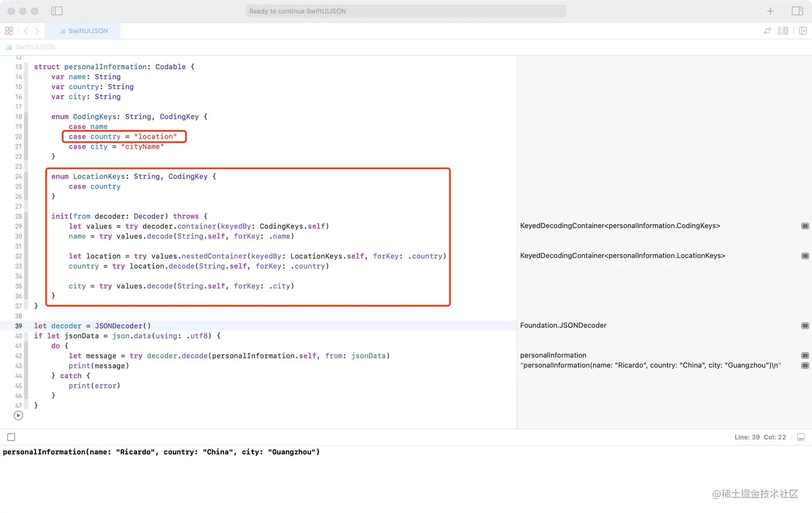Image resolution: width=812 pixels, height=513 pixels.
Task: Toggle the inspector panel on the right
Action: click(798, 11)
